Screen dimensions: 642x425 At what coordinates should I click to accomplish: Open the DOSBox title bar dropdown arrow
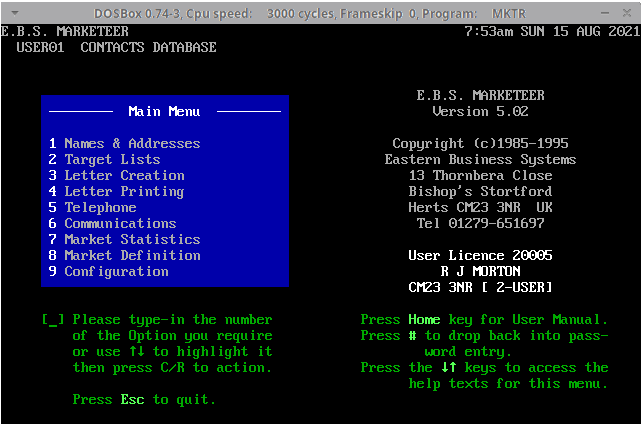(x=15, y=14)
